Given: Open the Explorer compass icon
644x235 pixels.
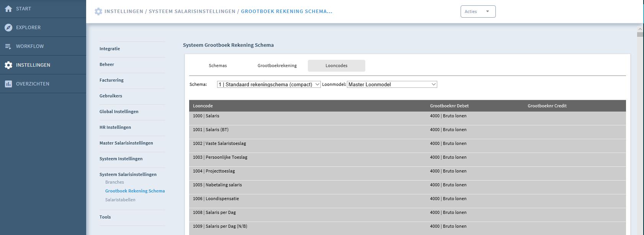Looking at the screenshot, I should 8,28.
